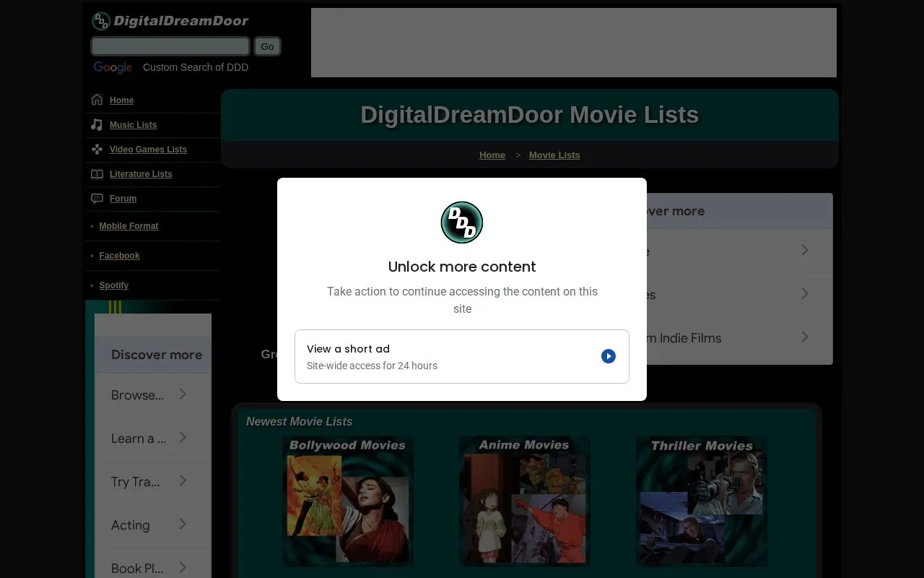Open Literature Lists in the sidebar menu
Screen dimensions: 924x578
[x=141, y=174]
